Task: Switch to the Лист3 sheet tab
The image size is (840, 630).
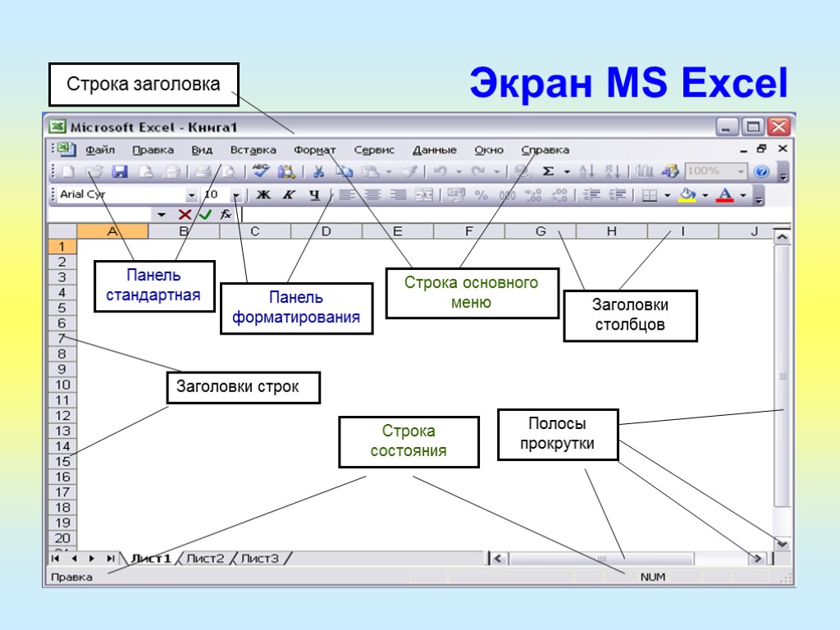Action: click(x=260, y=559)
